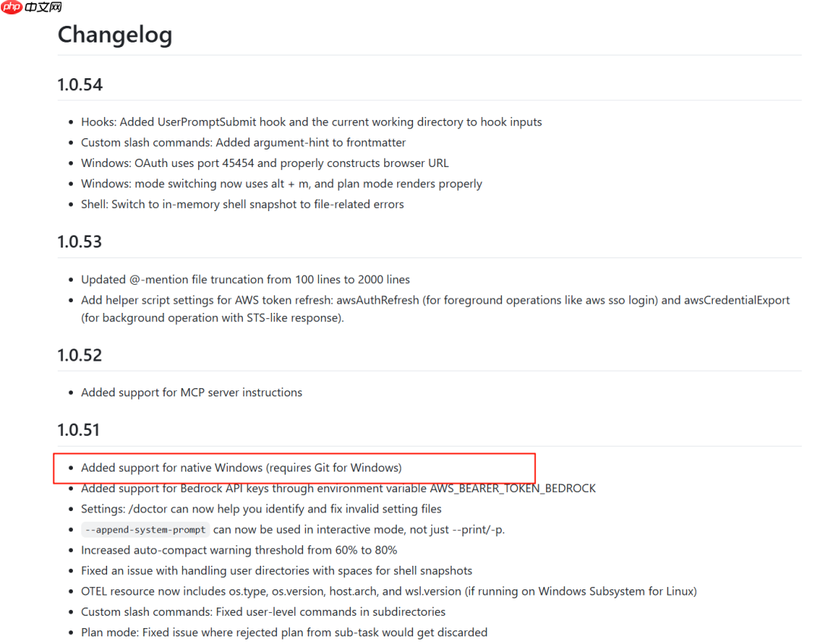The height and width of the screenshot is (644, 820).
Task: Click the Changelog main heading
Action: (x=115, y=34)
